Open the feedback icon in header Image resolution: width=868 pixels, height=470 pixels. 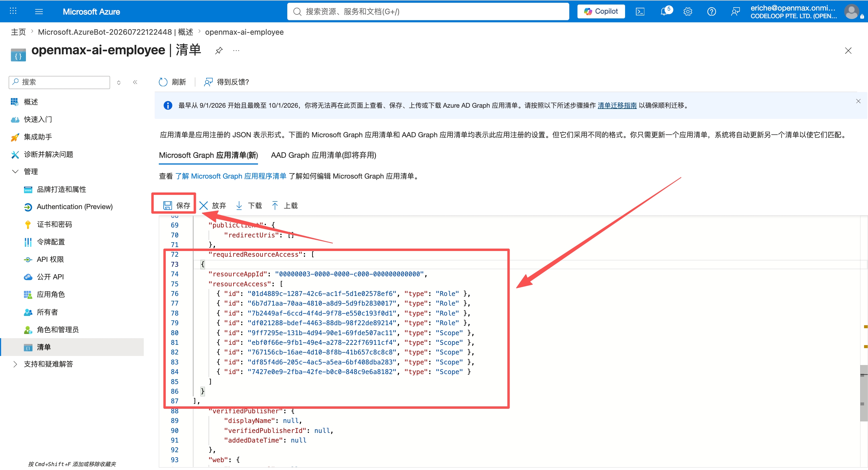click(x=735, y=11)
